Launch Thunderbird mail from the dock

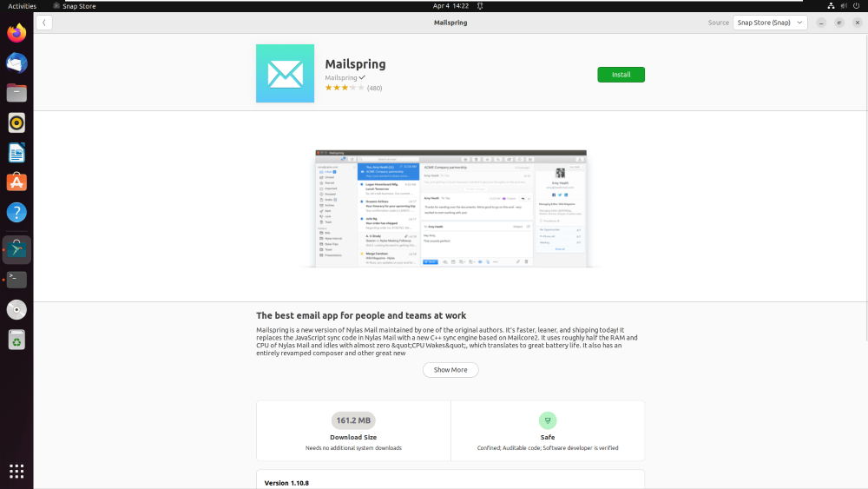(x=16, y=63)
